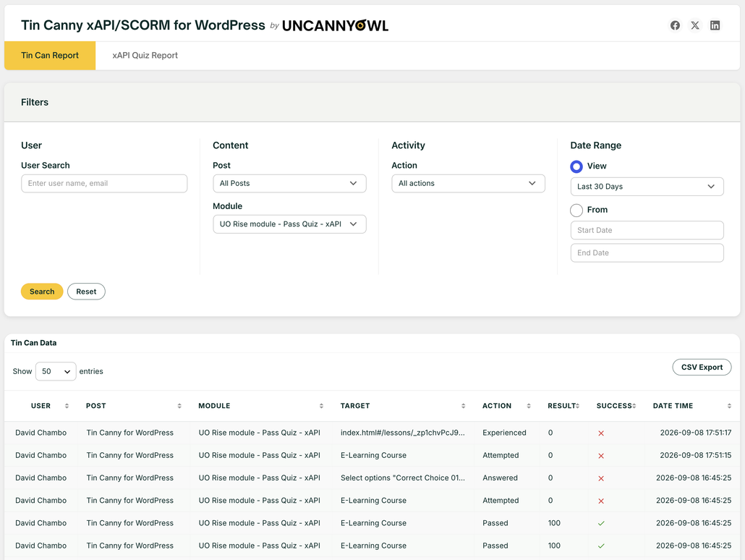Sort by the TARGET column arrows

(x=463, y=406)
